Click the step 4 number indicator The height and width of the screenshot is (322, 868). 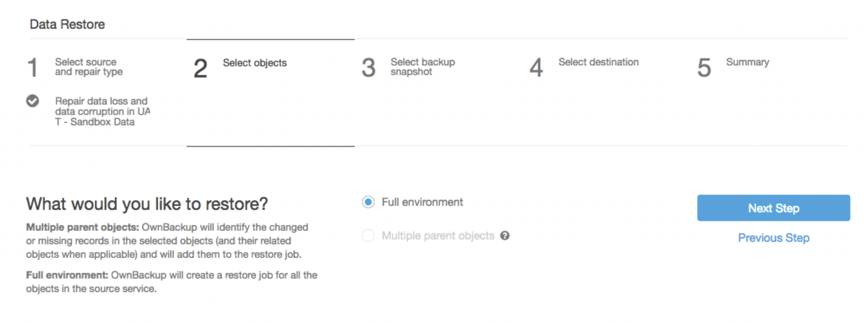(x=536, y=68)
